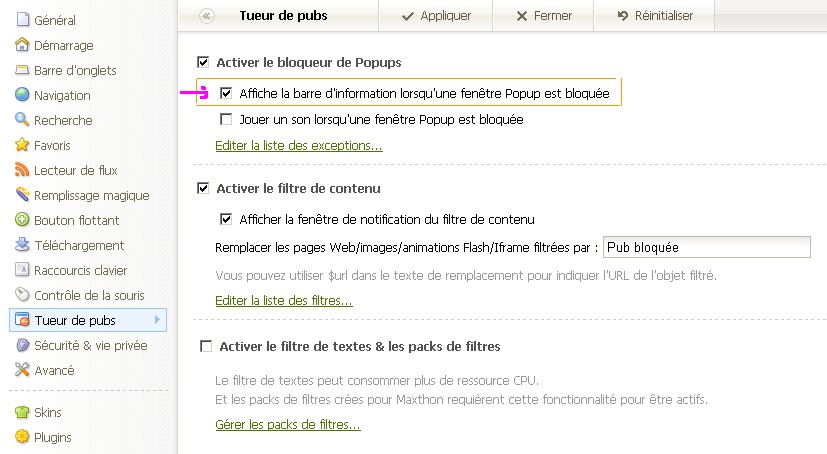The height and width of the screenshot is (454, 827).
Task: Toggle Affiche la barre d'information checkbox
Action: coord(226,93)
